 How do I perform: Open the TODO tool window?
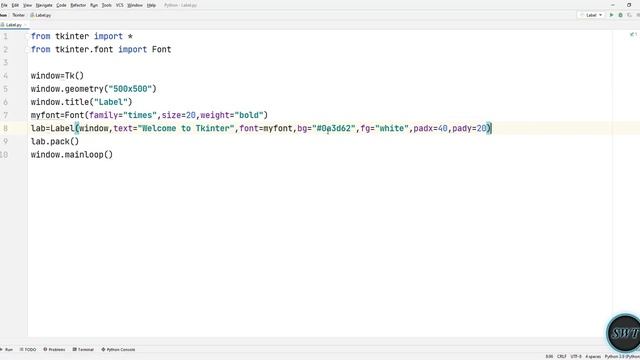[28, 349]
